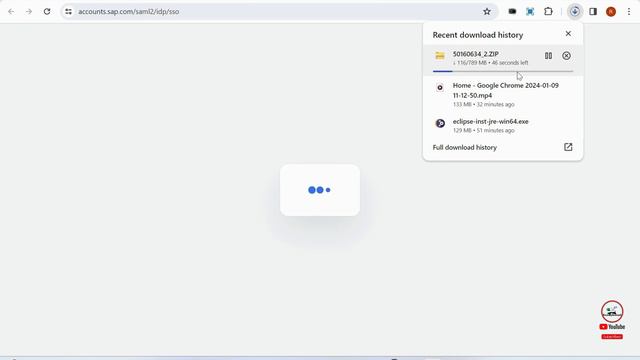Open the Chrome profile avatar
The width and height of the screenshot is (640, 360).
[x=611, y=11]
